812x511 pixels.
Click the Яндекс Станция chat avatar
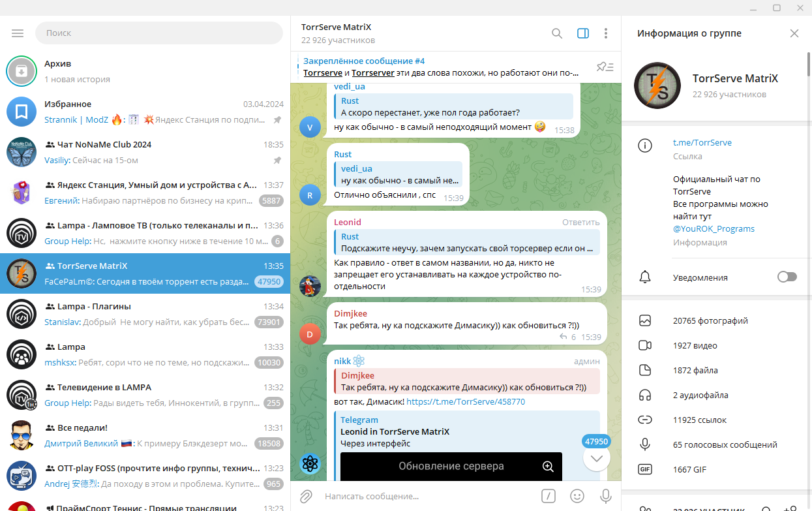(22, 193)
